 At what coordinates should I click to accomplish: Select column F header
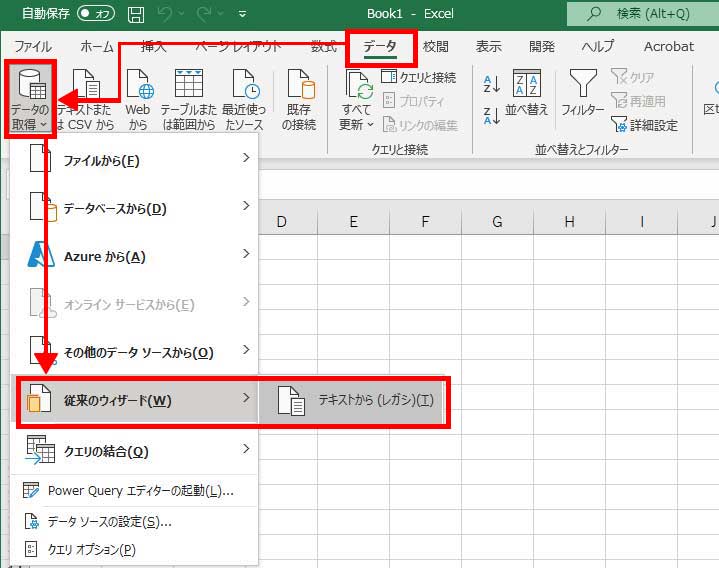(426, 222)
